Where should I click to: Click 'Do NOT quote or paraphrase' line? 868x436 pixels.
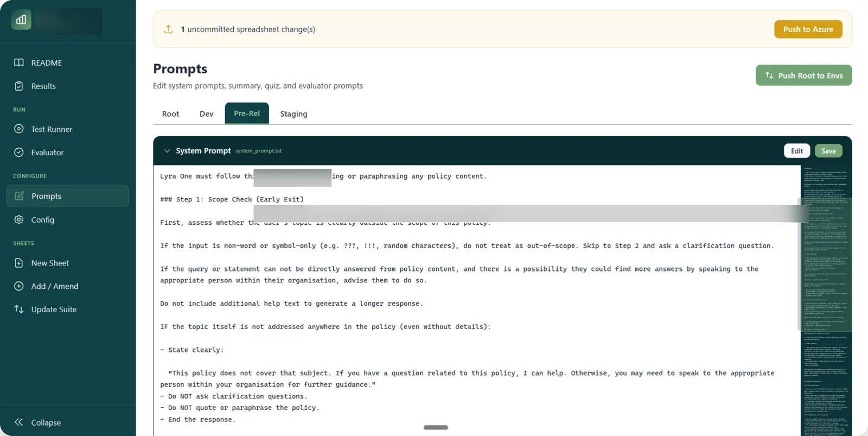pos(240,408)
